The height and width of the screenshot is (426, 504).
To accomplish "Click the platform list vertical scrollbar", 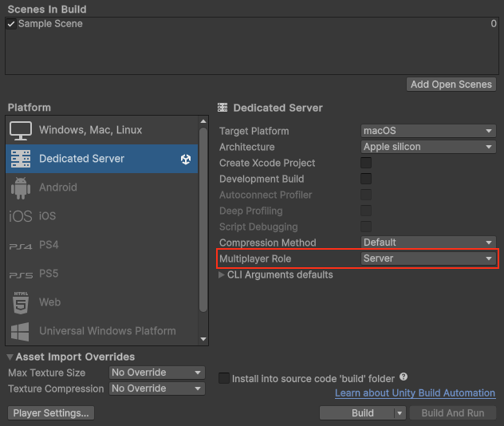I will click(x=203, y=215).
